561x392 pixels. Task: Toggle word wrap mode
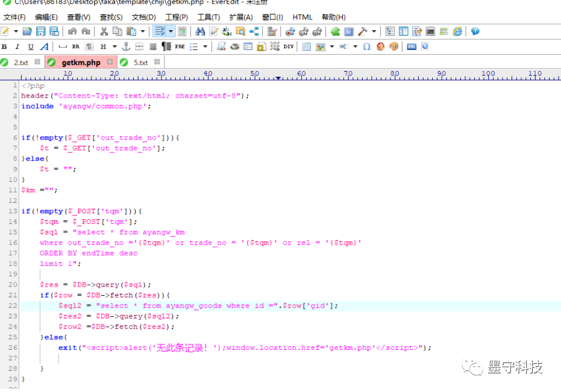click(160, 31)
